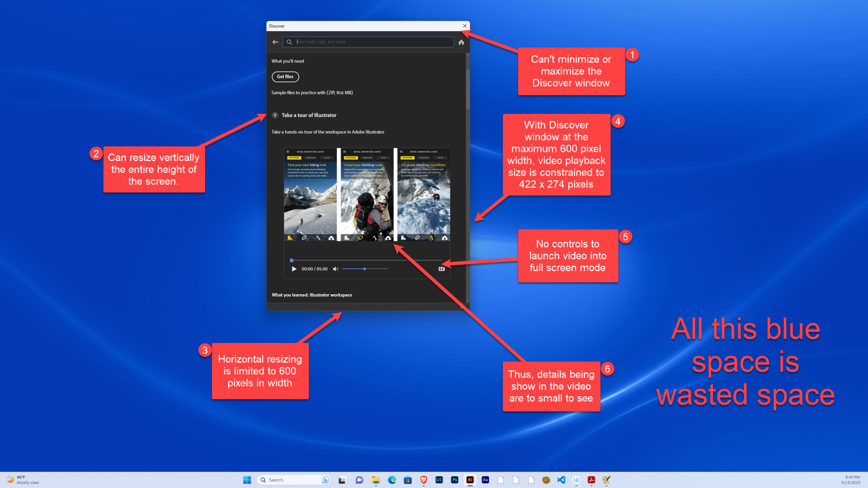Open Adobe Photoshop from the taskbar
The width and height of the screenshot is (868, 488).
[454, 480]
